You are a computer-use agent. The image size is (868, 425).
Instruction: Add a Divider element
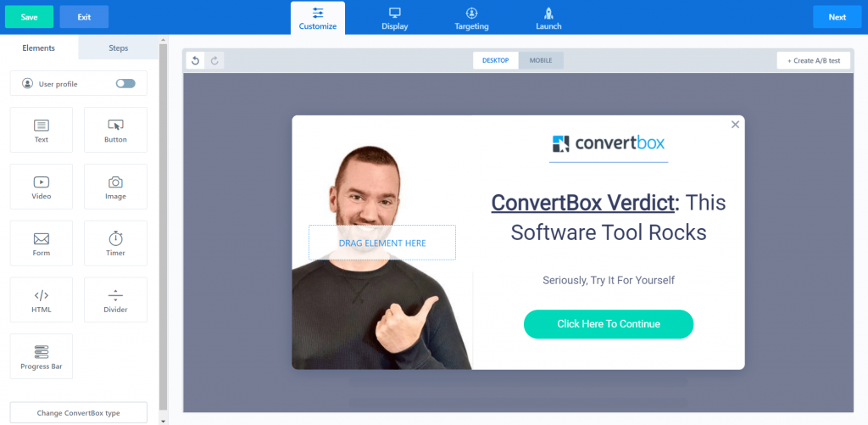115,299
